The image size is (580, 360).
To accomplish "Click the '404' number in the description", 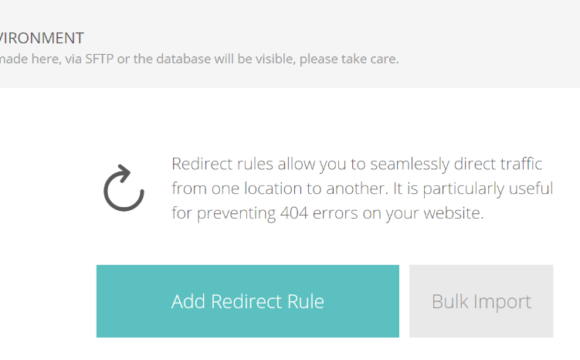I will [294, 213].
